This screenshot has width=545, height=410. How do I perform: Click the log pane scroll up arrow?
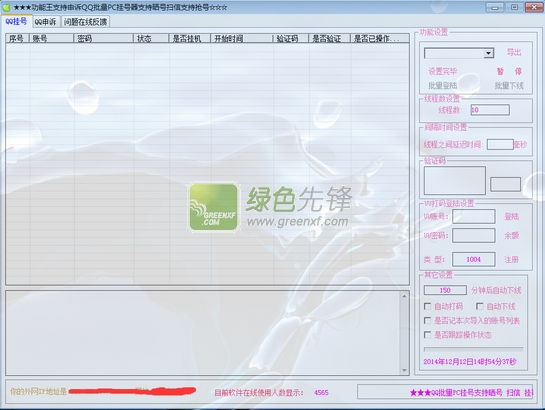[404, 296]
